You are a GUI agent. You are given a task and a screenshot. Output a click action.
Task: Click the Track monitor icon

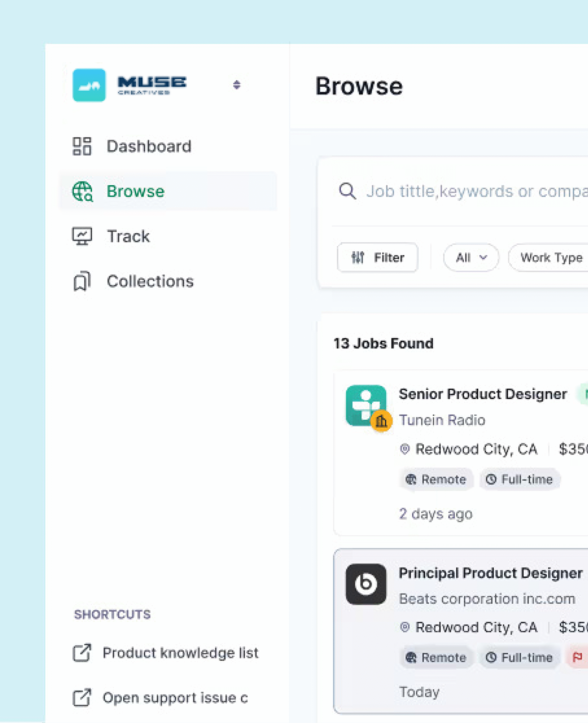pyautogui.click(x=82, y=236)
